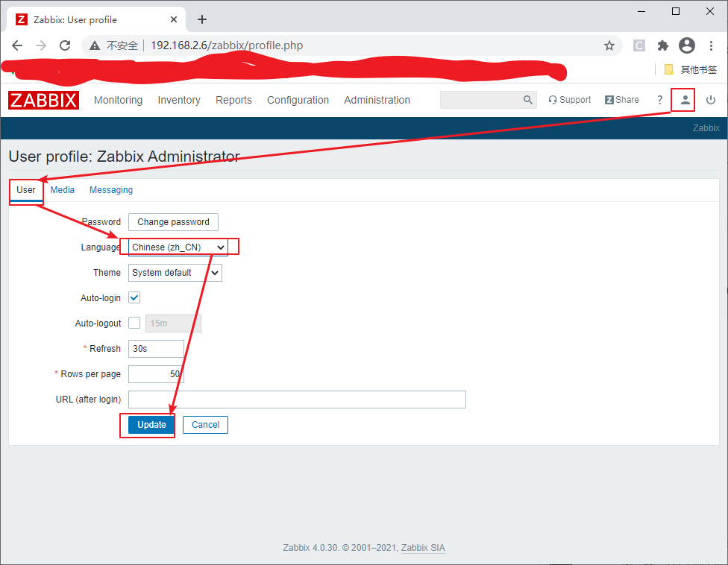
Task: Open the Share link
Action: point(621,100)
